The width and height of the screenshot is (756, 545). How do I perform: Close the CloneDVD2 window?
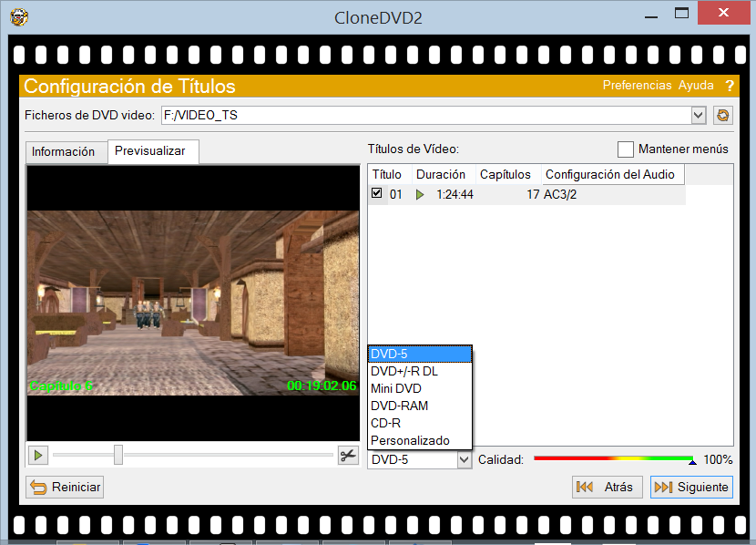[723, 13]
